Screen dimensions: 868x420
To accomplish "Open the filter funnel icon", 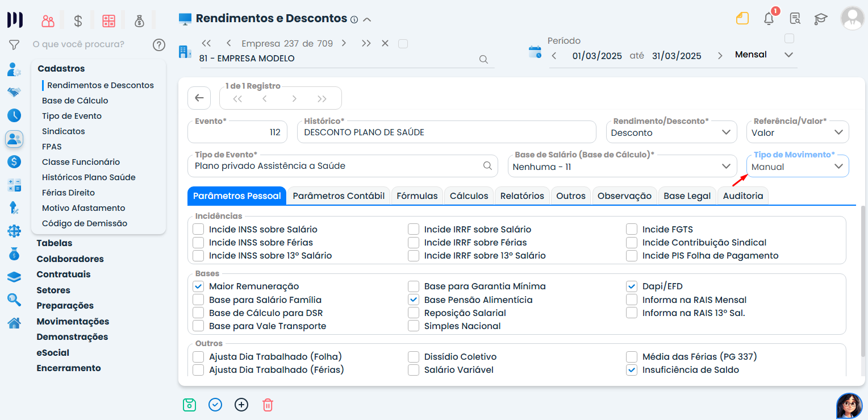I will click(14, 44).
